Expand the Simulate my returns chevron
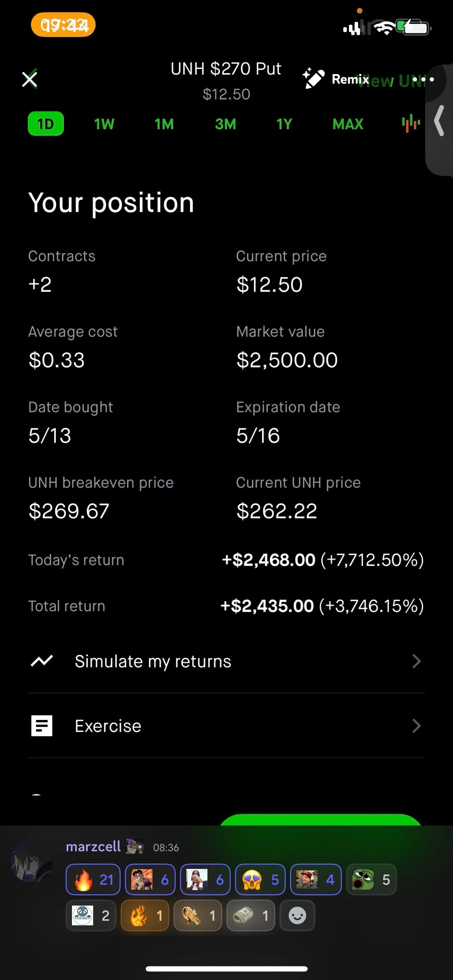This screenshot has height=980, width=453. (417, 661)
